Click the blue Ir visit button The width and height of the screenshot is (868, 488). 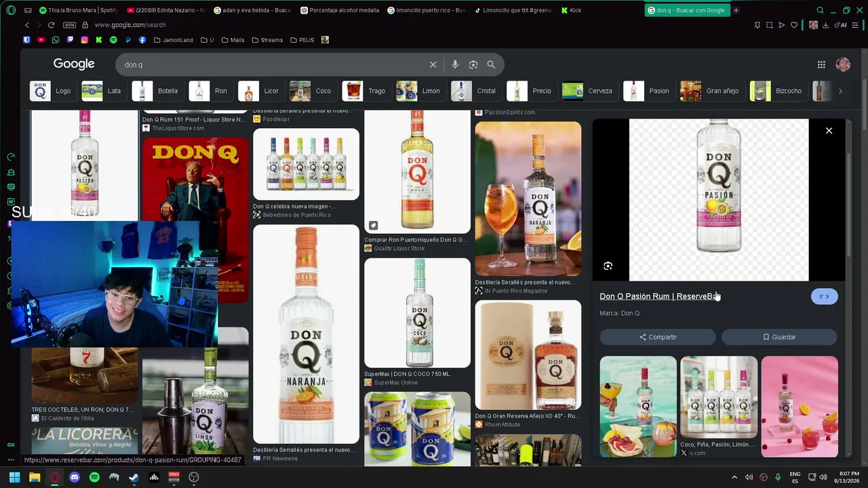tap(824, 296)
